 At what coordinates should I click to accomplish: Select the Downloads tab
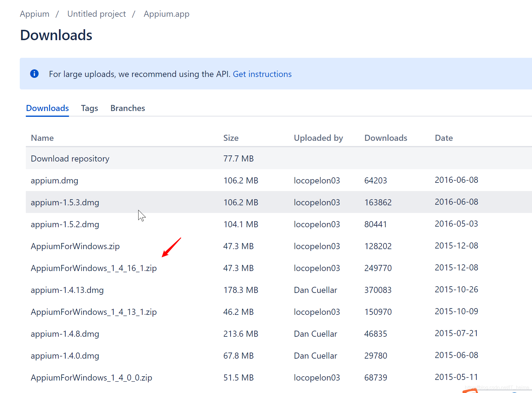point(47,108)
